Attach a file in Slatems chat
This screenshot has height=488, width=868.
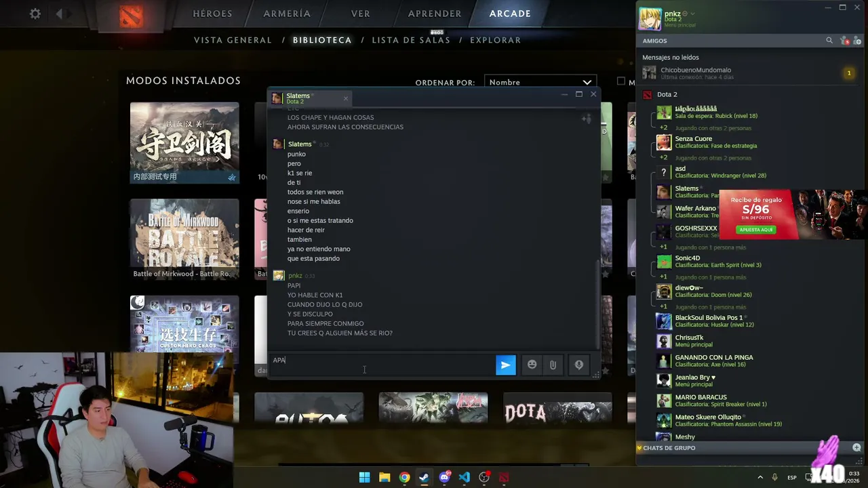coord(553,365)
